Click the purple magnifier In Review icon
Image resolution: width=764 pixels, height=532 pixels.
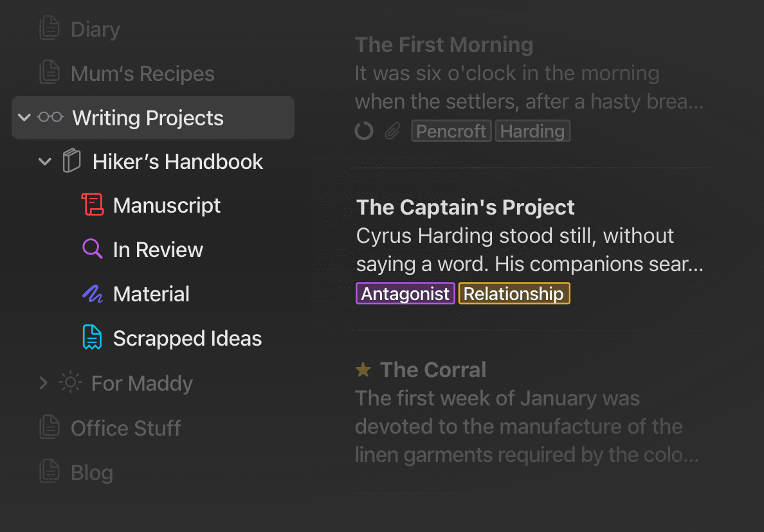point(93,249)
